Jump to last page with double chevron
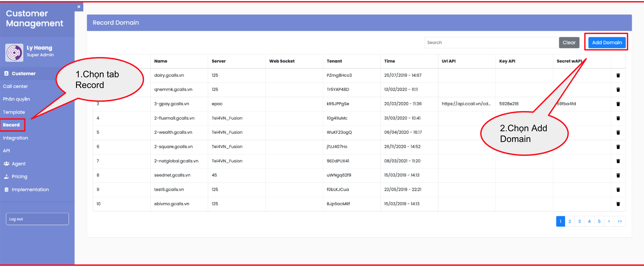The image size is (644, 266). pos(620,221)
